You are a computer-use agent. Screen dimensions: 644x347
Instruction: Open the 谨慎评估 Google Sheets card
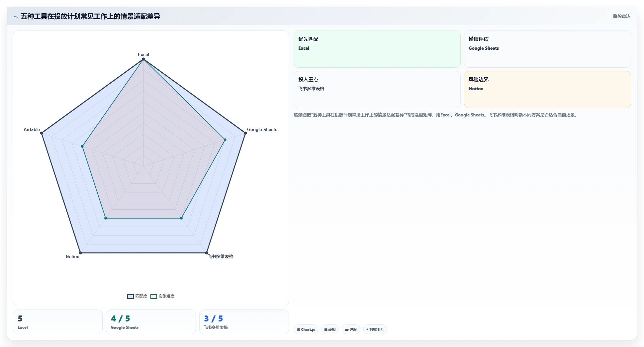[x=547, y=49]
